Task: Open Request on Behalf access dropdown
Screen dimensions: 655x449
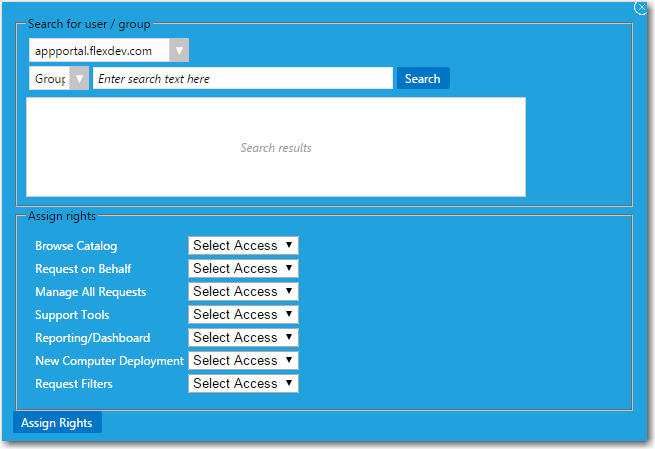Action: click(x=243, y=268)
